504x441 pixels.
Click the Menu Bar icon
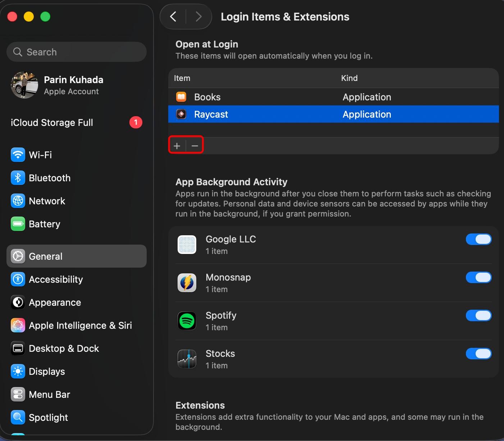[x=18, y=395]
